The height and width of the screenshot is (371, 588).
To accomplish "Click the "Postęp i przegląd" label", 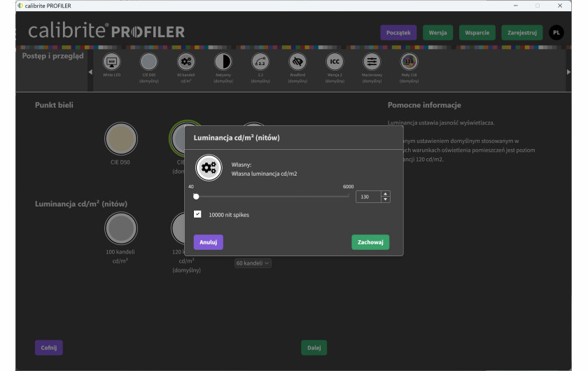I will (53, 56).
